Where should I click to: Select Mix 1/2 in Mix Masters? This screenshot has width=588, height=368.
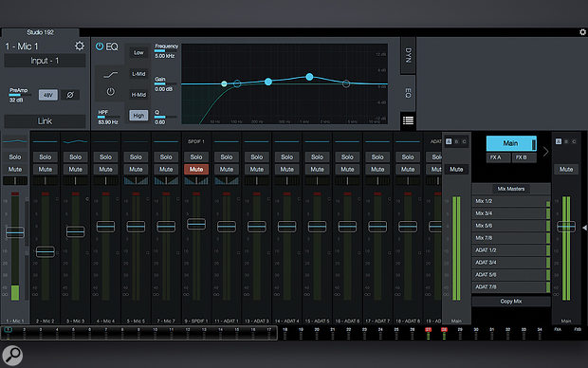(511, 201)
